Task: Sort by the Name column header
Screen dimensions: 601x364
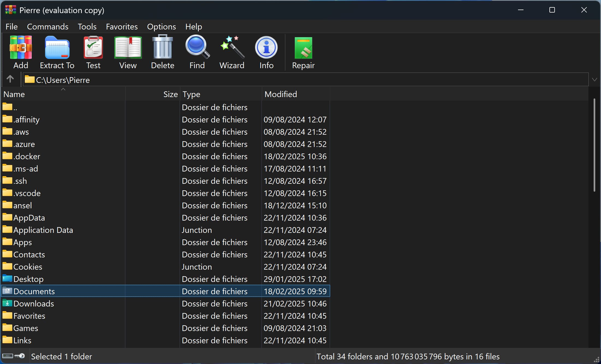Action: point(63,94)
